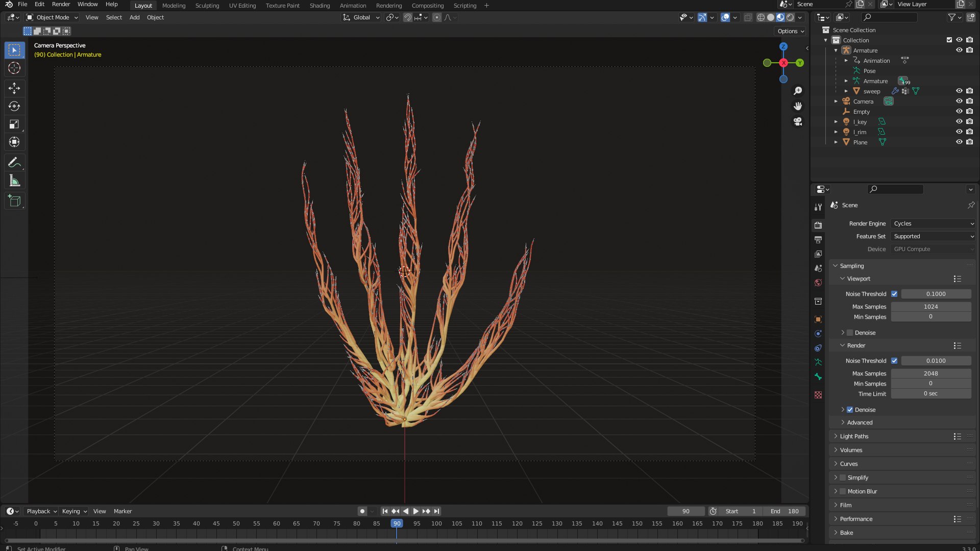Click the viewport Options button

pyautogui.click(x=790, y=31)
